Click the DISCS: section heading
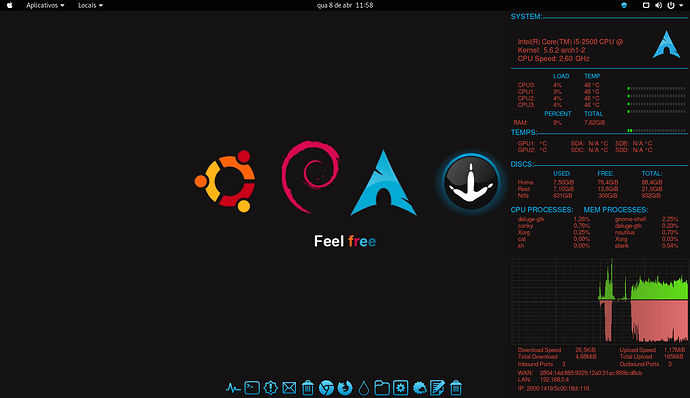 pos(522,164)
